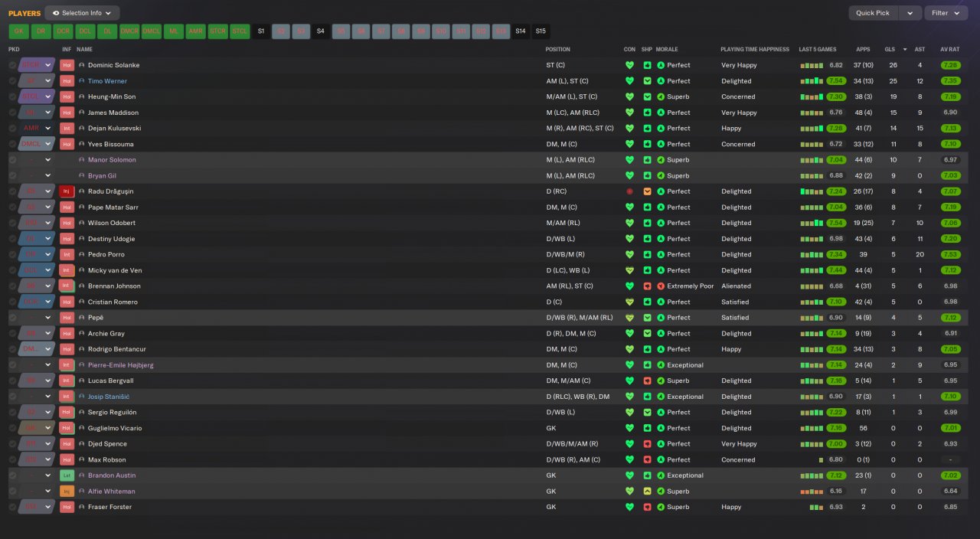Click Radu Drăgușin's orange match sharpness icon

click(647, 191)
